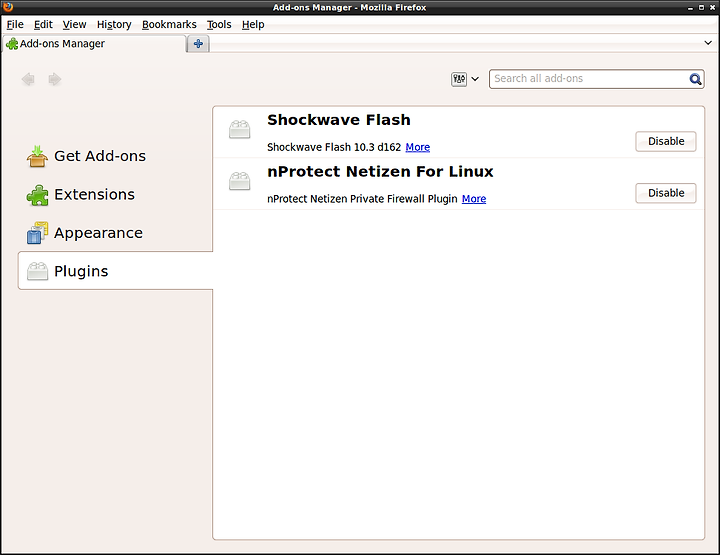The width and height of the screenshot is (720, 555).
Task: Click the Shockwave Flash 10.3 d162 description
Action: (334, 147)
